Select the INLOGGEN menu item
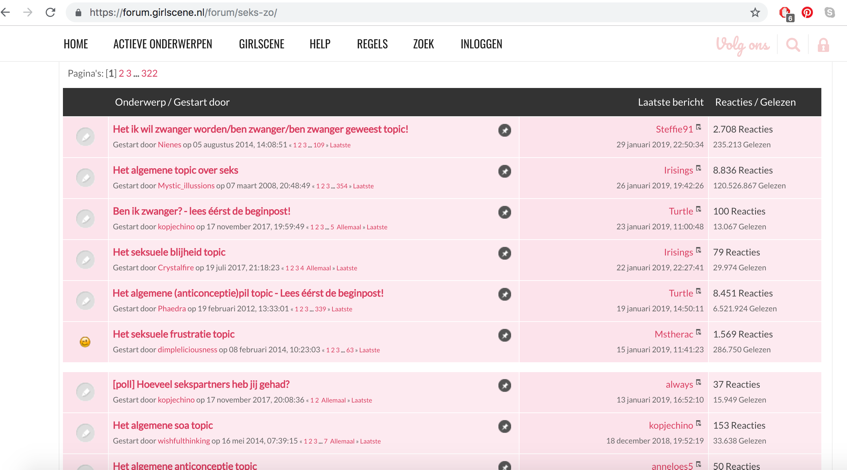 click(481, 44)
